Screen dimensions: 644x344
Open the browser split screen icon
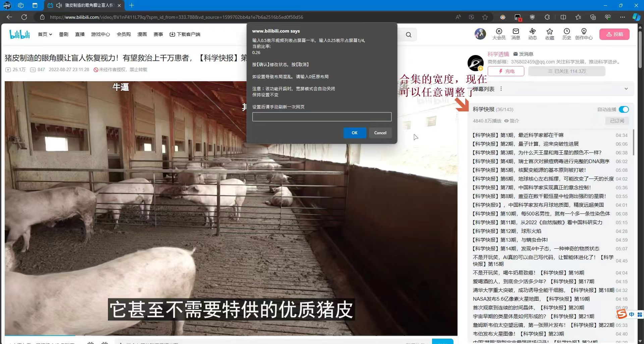click(x=563, y=17)
